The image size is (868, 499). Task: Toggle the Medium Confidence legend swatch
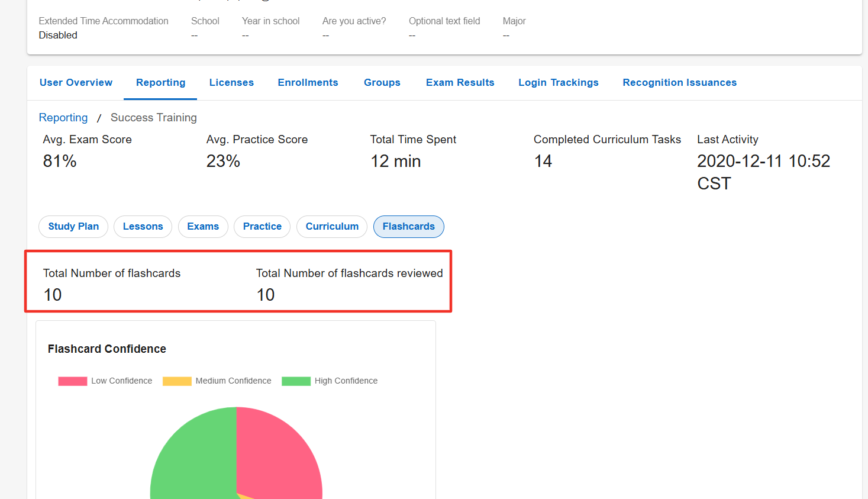pos(177,381)
